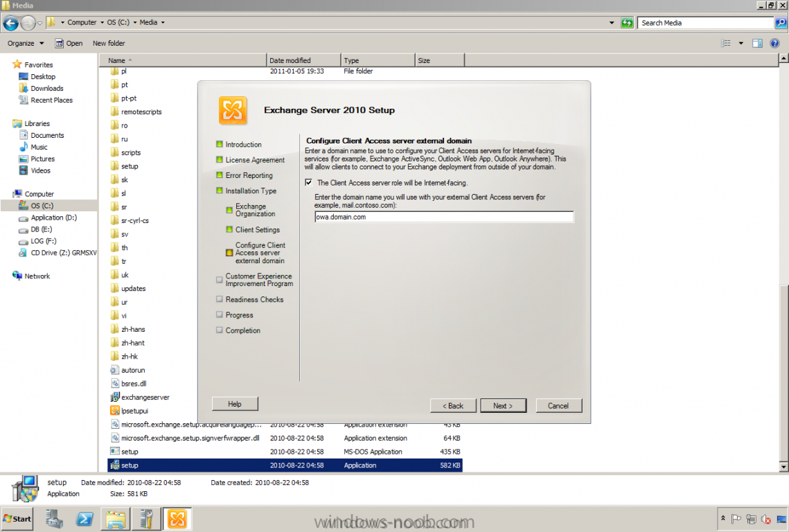Open Windows Explorer from the taskbar
This screenshot has height=532, width=789.
[x=116, y=519]
